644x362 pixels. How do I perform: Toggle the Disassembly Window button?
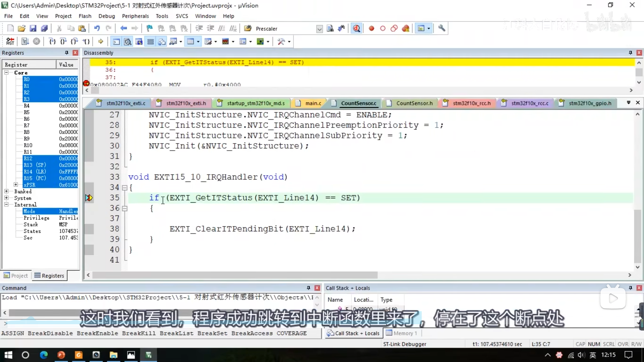(128, 41)
